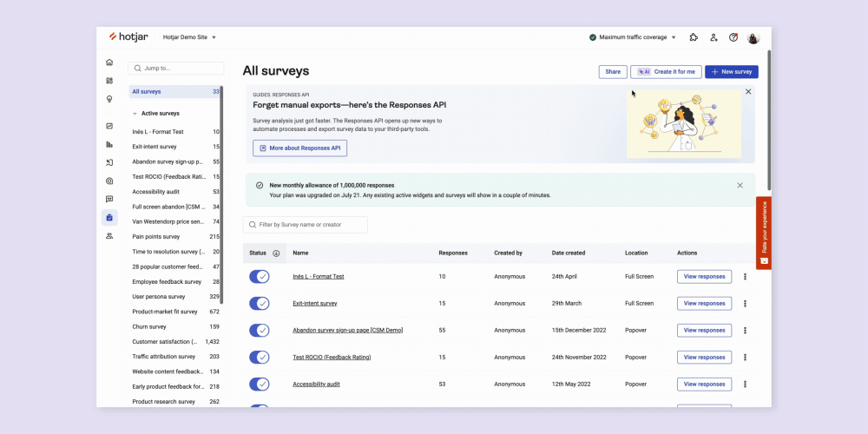Click the Hotjar logo
The width and height of the screenshot is (868, 434).
click(x=128, y=37)
